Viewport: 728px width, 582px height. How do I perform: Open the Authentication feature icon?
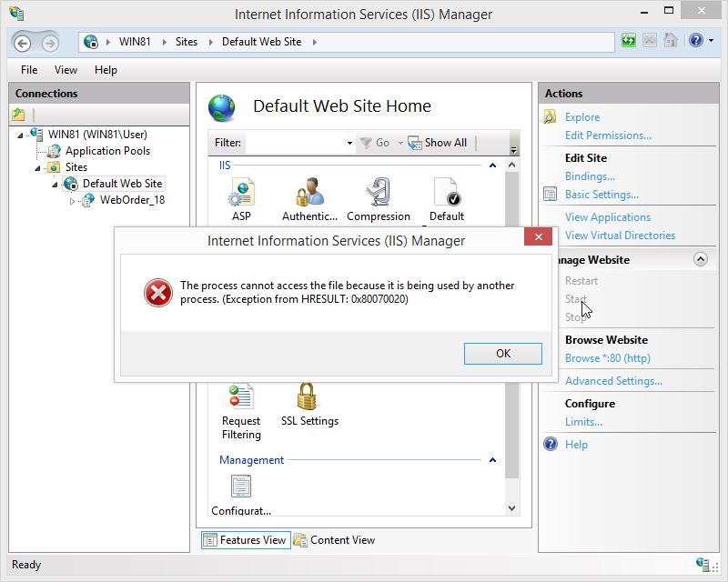click(x=309, y=192)
